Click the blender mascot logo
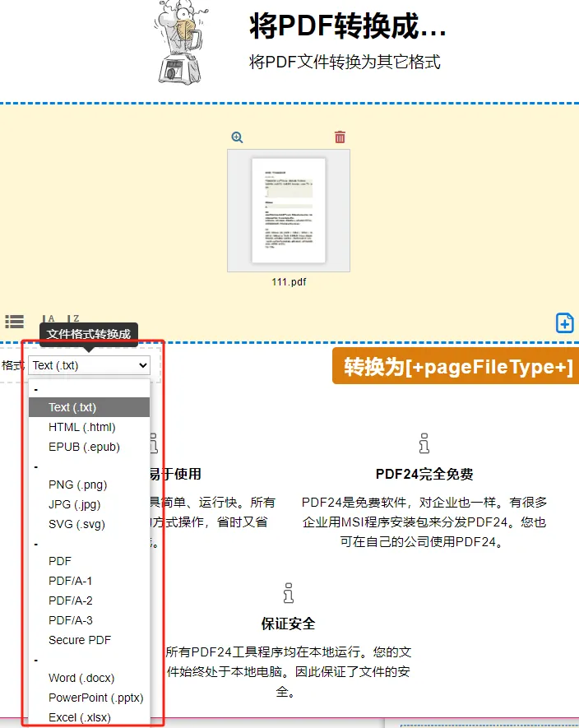 coord(180,43)
